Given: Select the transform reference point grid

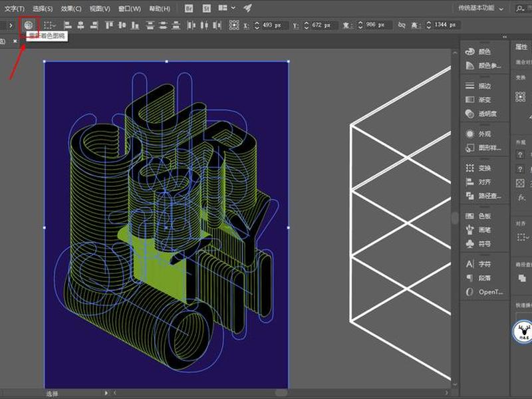Looking at the screenshot, I should pos(234,25).
